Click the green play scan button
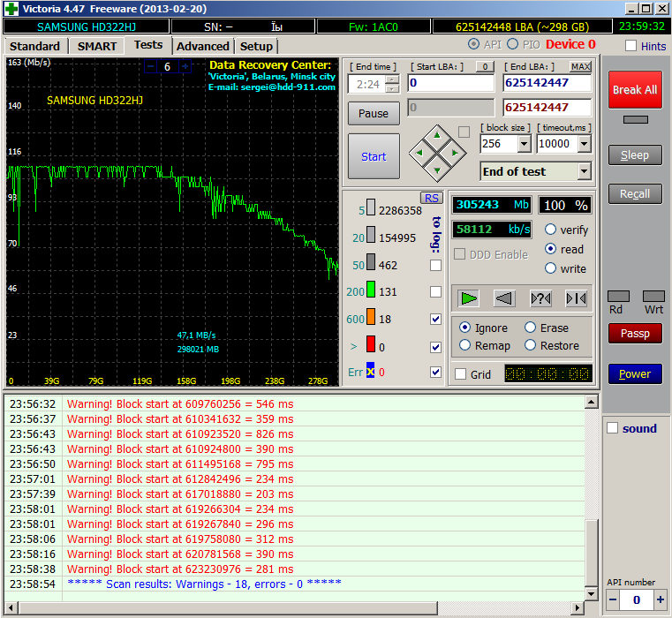Screen dimensions: 672x618 468,298
